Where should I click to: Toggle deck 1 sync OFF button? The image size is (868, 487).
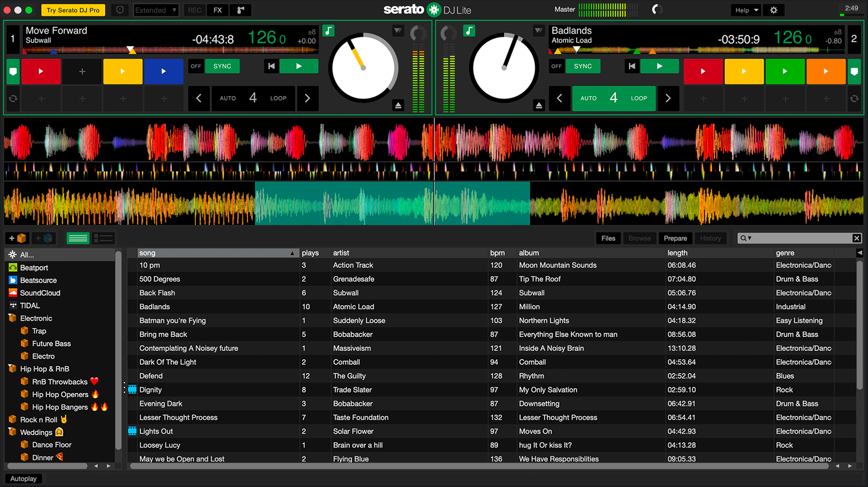pos(196,66)
